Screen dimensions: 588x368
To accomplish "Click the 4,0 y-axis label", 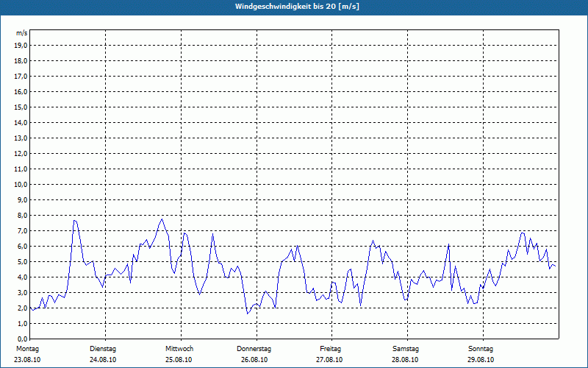I will coord(22,277).
